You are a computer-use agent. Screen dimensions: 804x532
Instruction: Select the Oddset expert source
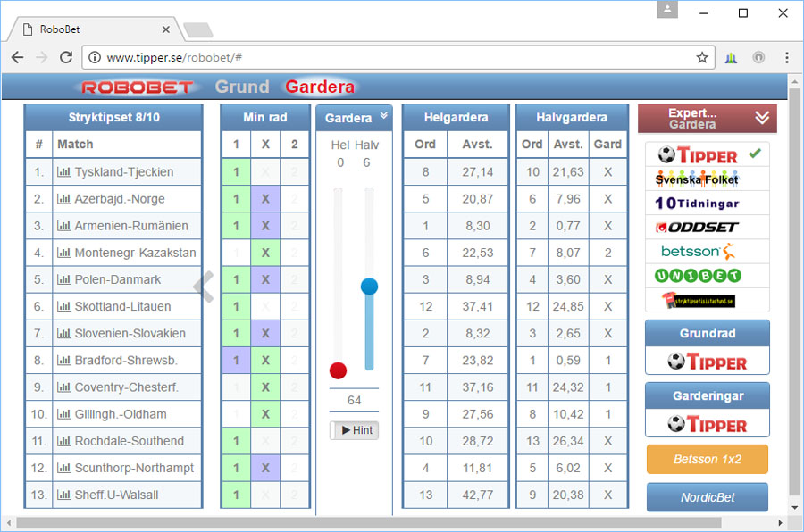(708, 227)
